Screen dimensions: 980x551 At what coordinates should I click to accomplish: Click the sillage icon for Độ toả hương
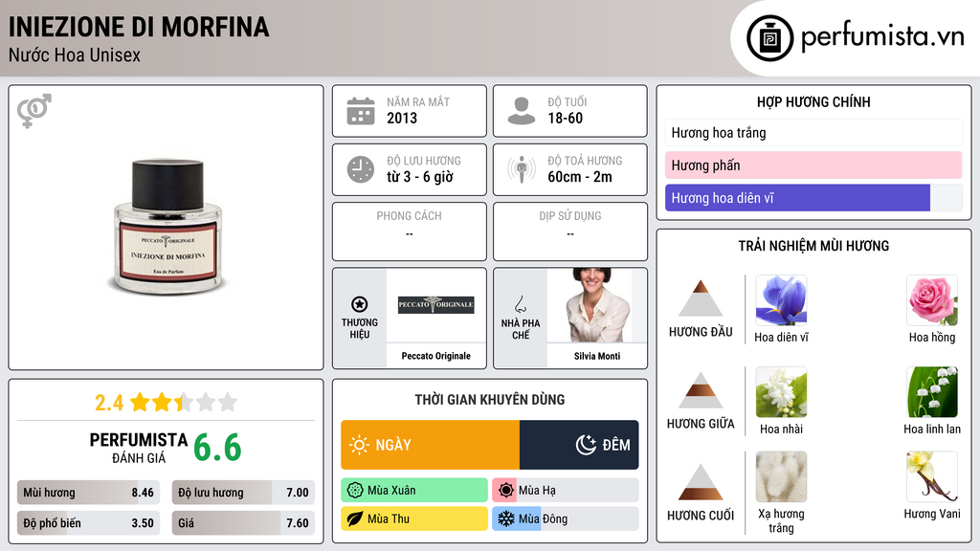click(x=522, y=169)
